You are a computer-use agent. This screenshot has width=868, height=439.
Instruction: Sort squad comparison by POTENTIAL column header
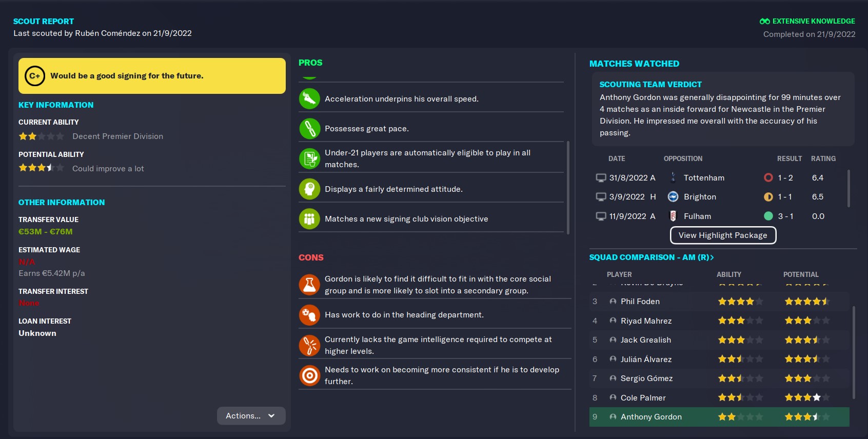(801, 275)
